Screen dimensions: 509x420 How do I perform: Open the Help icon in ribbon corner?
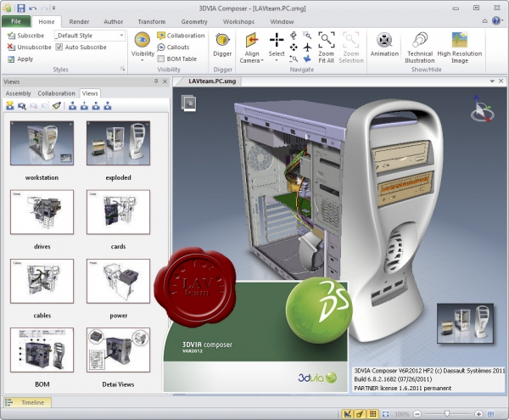tap(496, 21)
